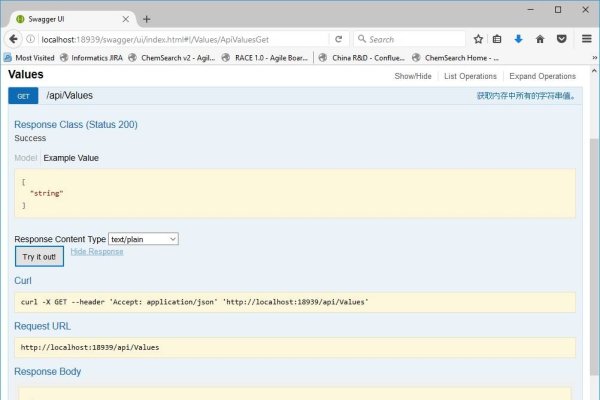Viewport: 600px width, 400px height.
Task: Click the search magnifier icon
Action: point(362,39)
